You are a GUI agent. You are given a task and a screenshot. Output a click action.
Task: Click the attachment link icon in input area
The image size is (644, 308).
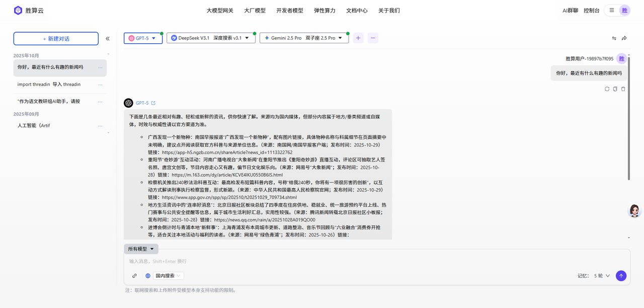click(x=134, y=276)
